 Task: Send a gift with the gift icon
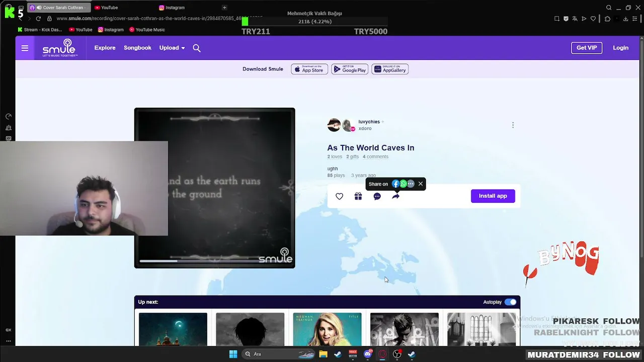tap(358, 196)
